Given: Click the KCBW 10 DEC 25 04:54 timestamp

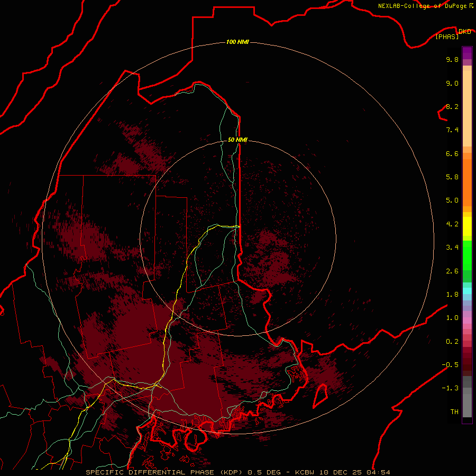Looking at the screenshot, I should click(x=343, y=472).
